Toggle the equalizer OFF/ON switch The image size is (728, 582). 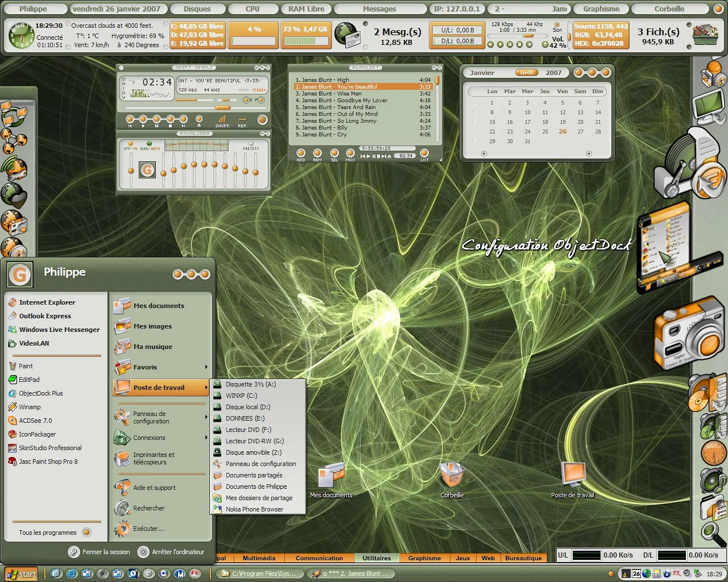tap(130, 144)
